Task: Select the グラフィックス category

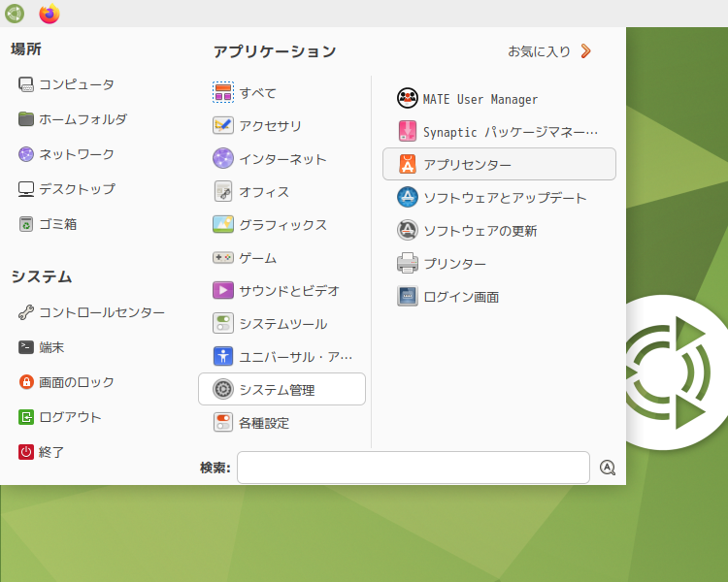Action: (281, 225)
